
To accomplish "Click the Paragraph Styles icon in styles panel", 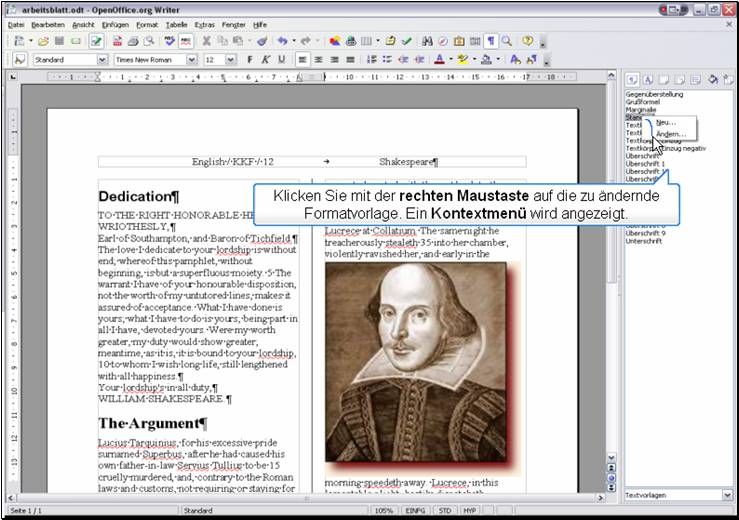I will click(x=633, y=79).
